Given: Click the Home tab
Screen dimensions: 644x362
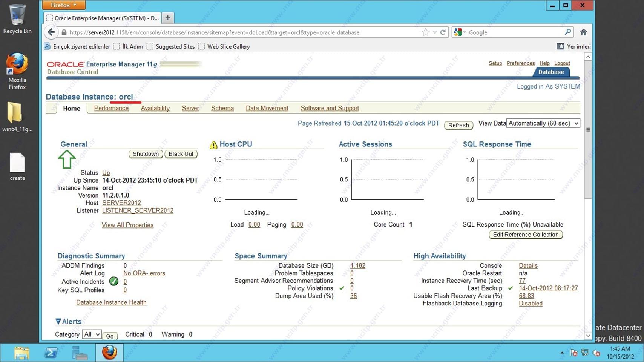Looking at the screenshot, I should click(72, 109).
